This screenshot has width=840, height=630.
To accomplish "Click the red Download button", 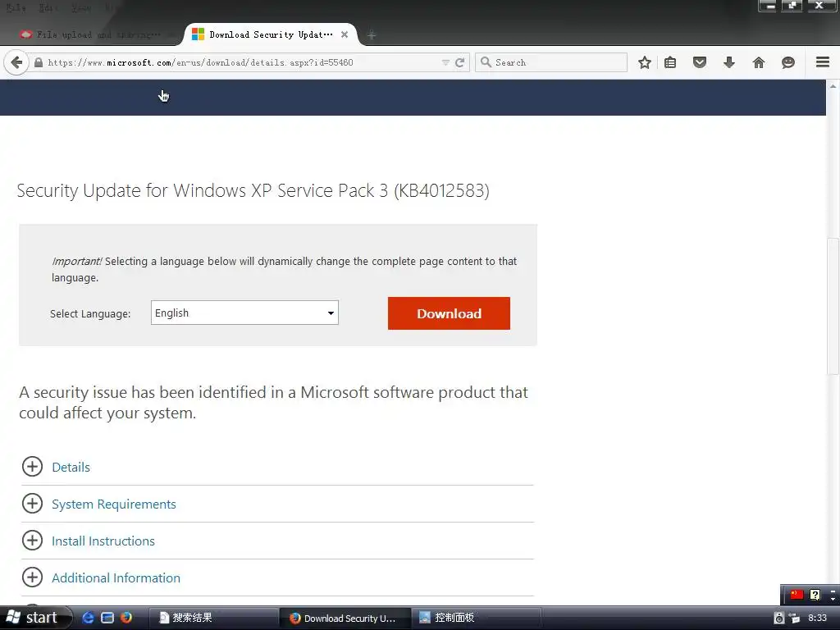I will 449,313.
